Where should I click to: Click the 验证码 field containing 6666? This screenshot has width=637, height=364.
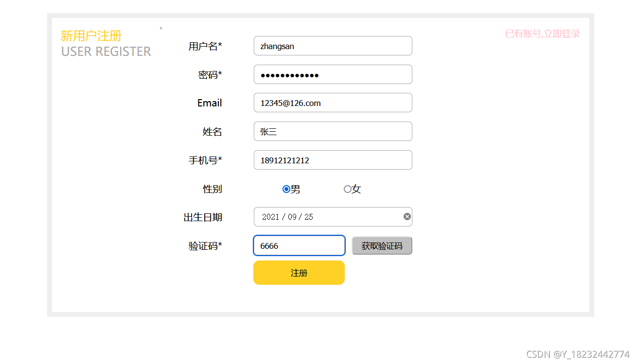click(299, 245)
